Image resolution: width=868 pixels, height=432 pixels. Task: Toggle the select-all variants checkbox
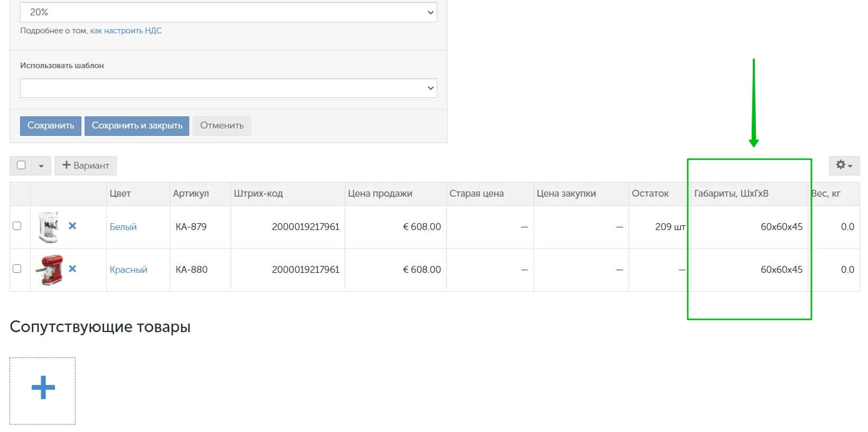coord(21,166)
